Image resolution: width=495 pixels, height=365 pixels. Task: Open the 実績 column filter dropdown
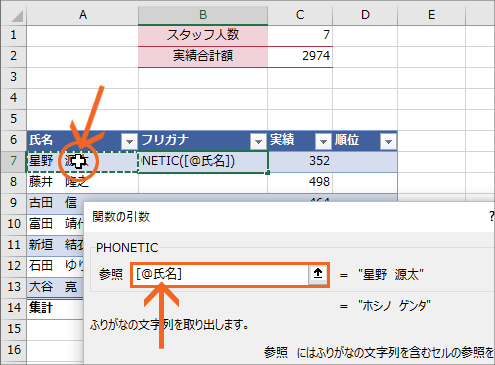tap(323, 142)
